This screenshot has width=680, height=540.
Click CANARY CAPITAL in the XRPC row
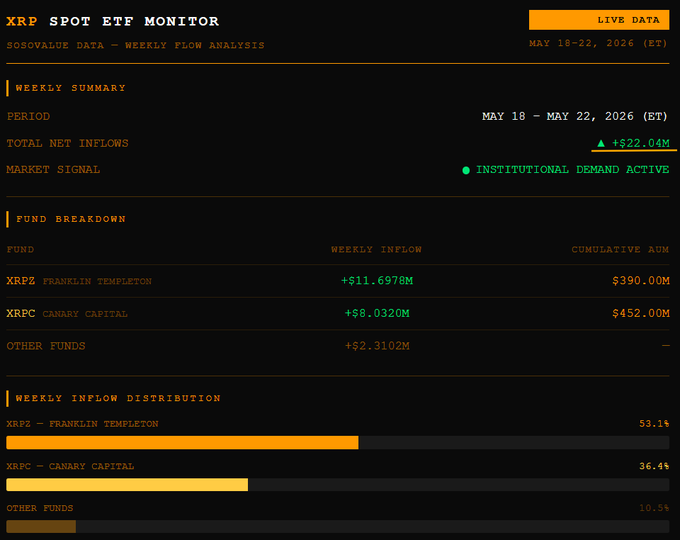[x=85, y=314]
